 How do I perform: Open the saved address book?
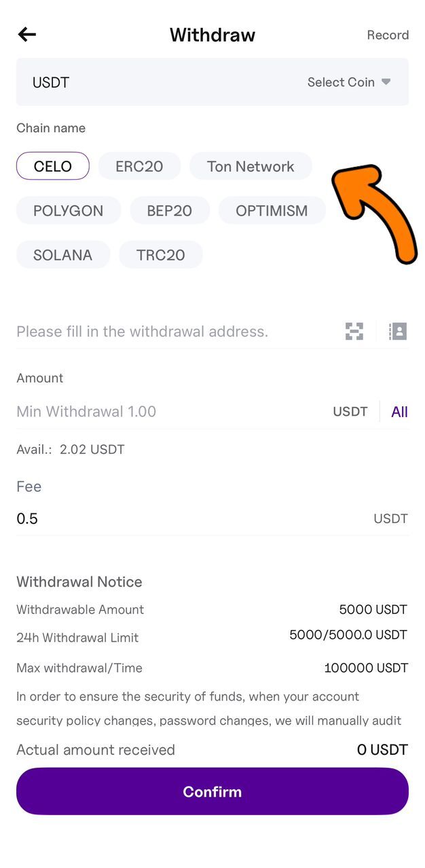(x=398, y=332)
